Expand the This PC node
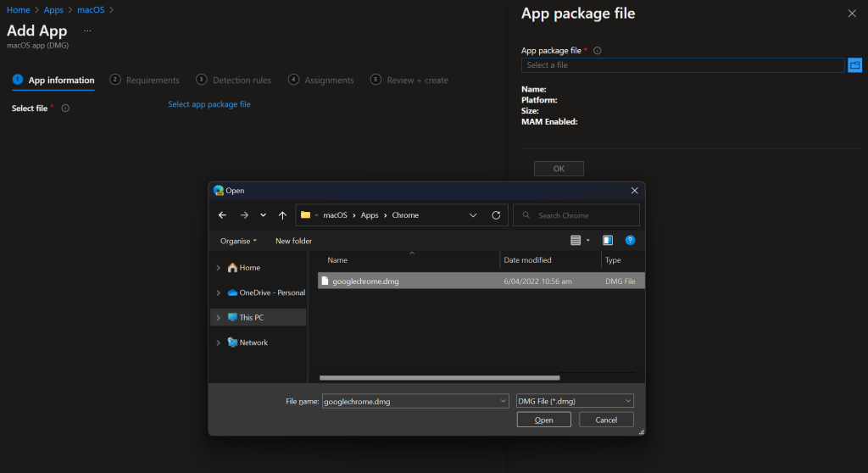868x473 pixels. click(x=218, y=317)
